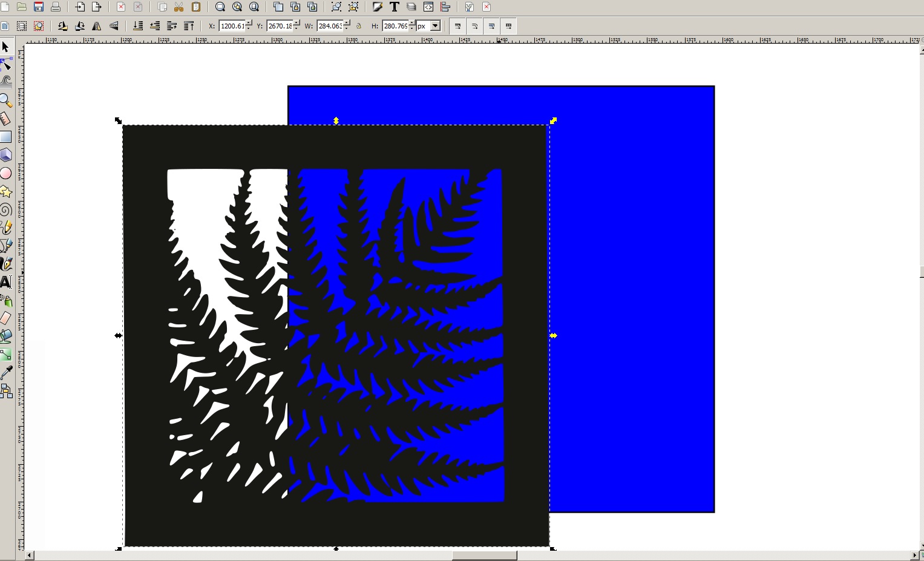This screenshot has width=924, height=561.
Task: Decrease the height value stepper
Action: click(x=412, y=29)
